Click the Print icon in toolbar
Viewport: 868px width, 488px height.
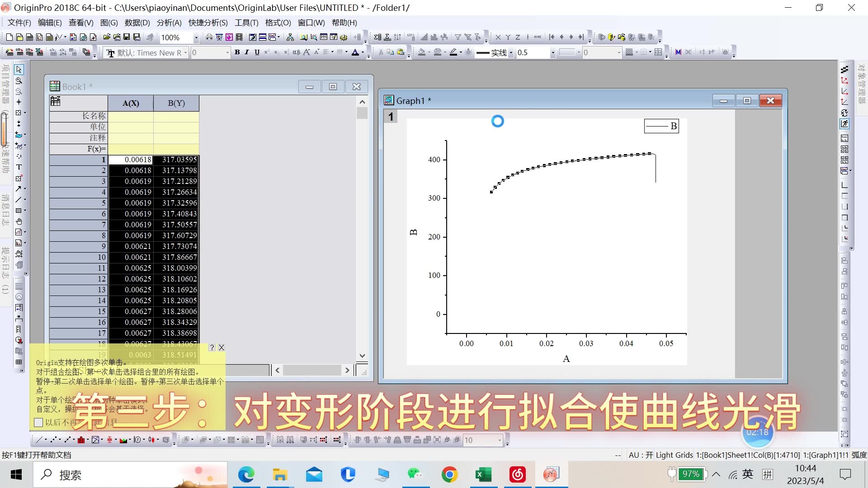tap(209, 38)
